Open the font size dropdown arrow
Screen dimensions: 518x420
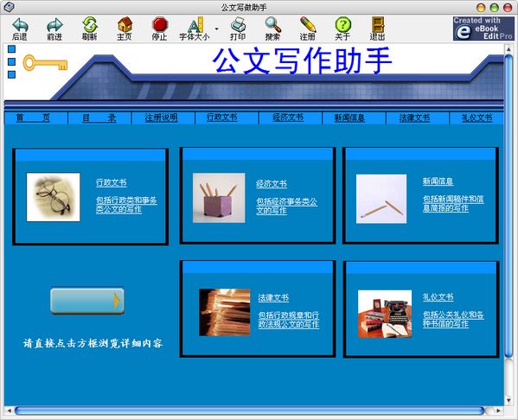click(217, 29)
